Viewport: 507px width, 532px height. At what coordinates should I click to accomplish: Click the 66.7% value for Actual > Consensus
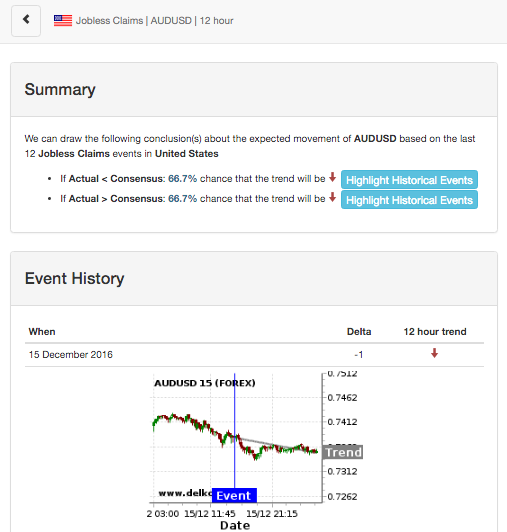click(x=183, y=199)
